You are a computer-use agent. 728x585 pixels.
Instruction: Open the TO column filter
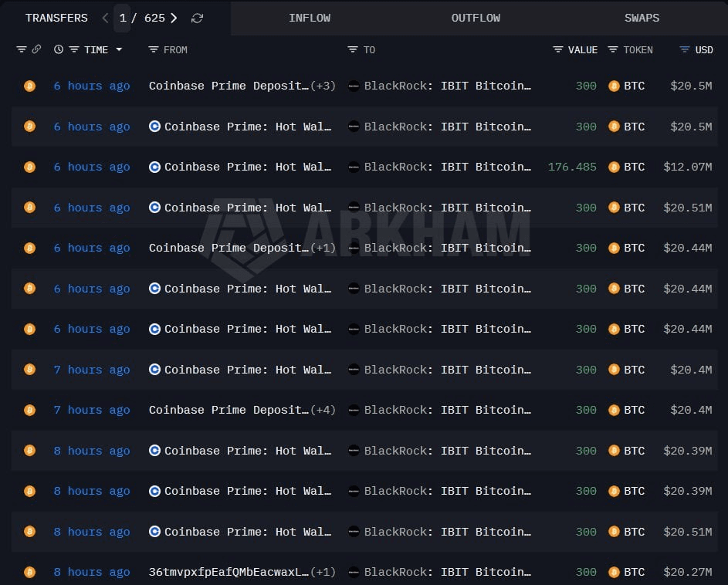click(353, 49)
